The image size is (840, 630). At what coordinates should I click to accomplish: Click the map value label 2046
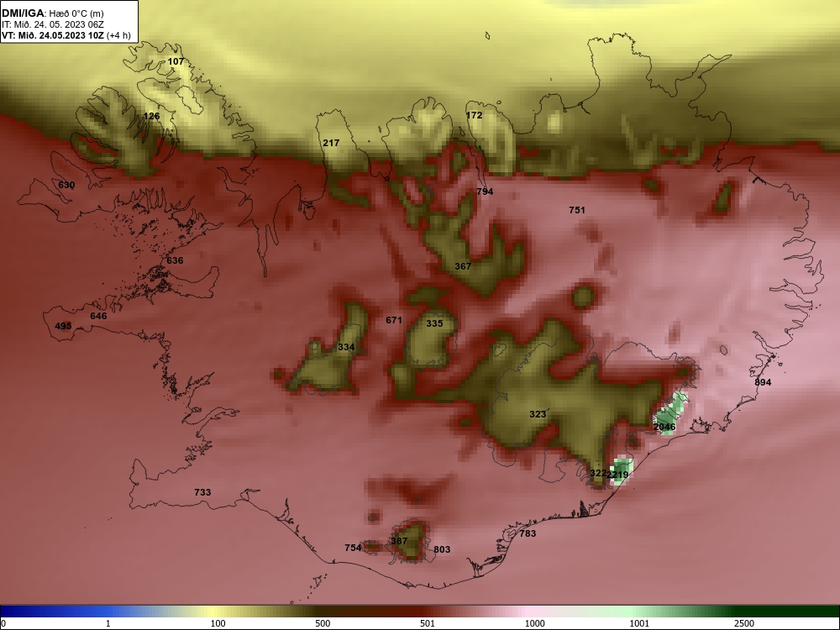pos(664,427)
